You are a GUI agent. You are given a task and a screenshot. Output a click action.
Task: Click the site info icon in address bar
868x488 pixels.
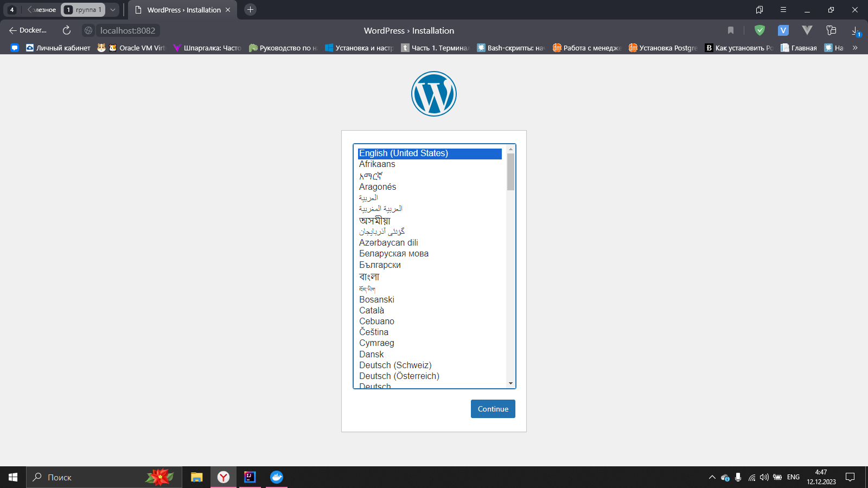point(88,30)
